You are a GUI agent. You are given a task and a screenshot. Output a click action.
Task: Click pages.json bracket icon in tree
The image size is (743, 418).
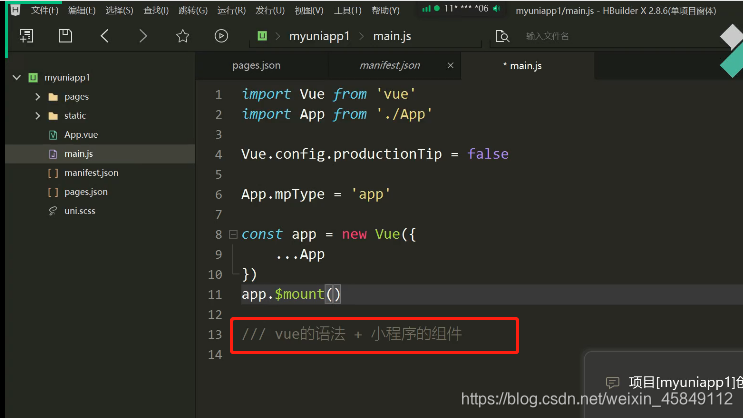point(53,192)
